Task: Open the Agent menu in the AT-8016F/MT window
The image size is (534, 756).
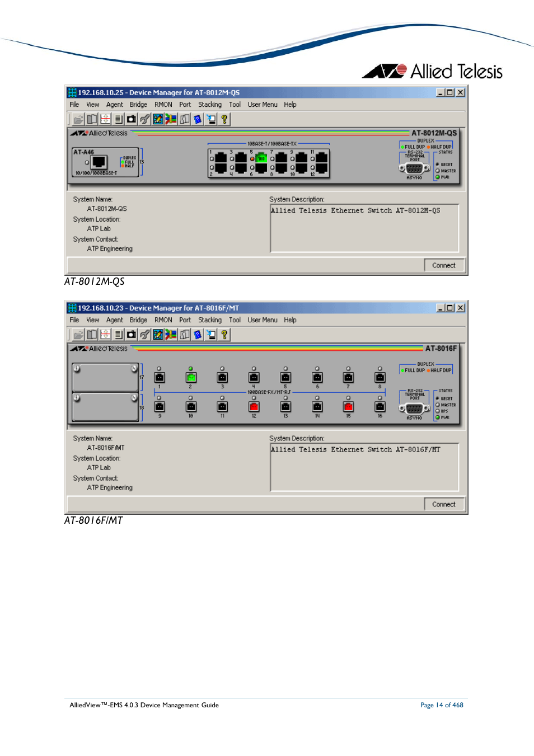Action: click(x=115, y=320)
